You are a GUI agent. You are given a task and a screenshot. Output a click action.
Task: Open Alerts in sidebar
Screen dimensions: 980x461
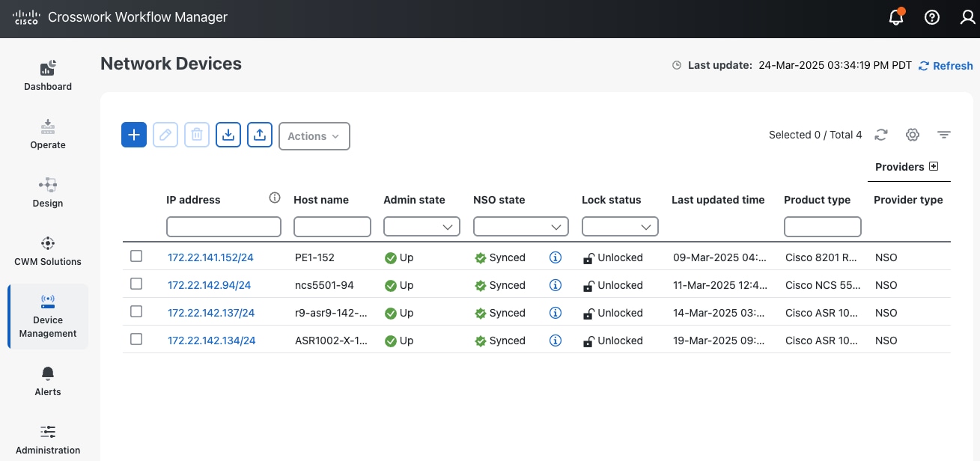pyautogui.click(x=48, y=381)
